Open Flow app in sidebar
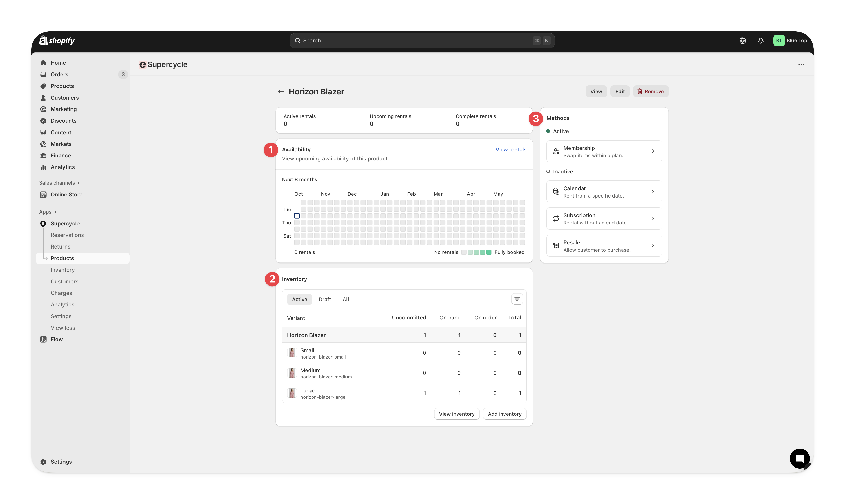 pyautogui.click(x=56, y=339)
